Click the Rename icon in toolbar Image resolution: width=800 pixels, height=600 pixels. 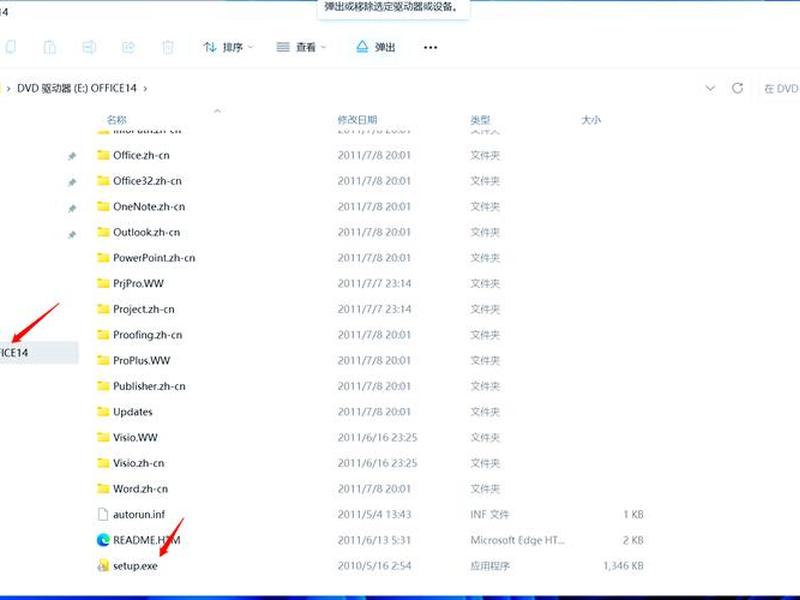[89, 47]
